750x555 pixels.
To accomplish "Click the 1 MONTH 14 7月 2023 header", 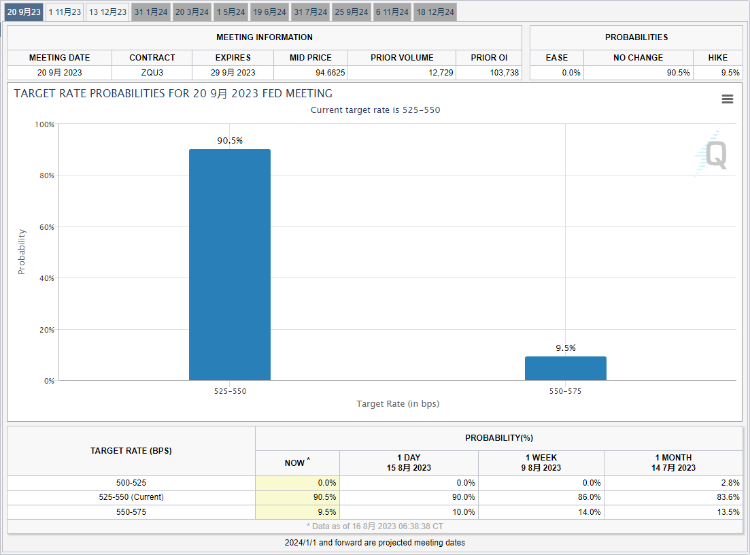I will coord(673,463).
